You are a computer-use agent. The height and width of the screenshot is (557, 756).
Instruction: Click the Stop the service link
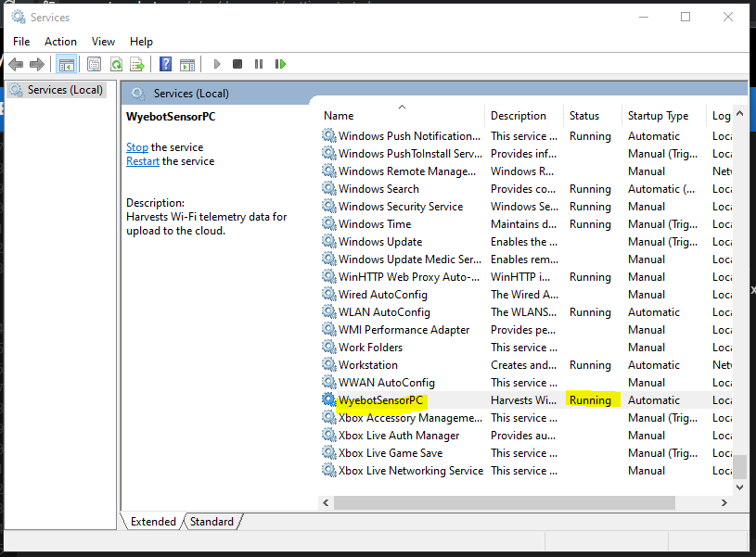pyautogui.click(x=136, y=146)
